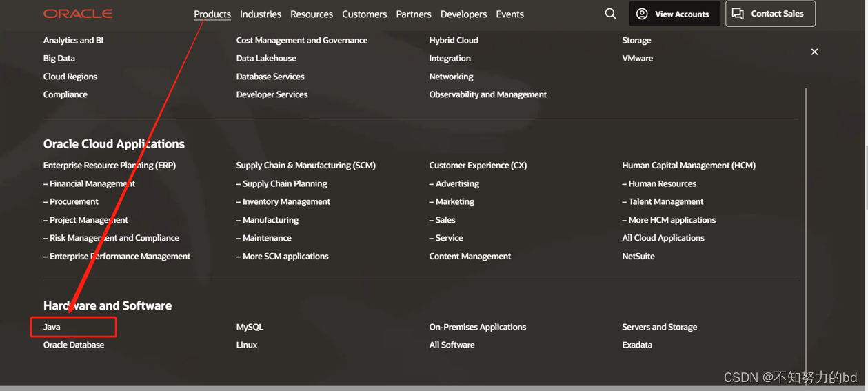Open All Cloud Applications
The height and width of the screenshot is (391, 868).
(663, 238)
